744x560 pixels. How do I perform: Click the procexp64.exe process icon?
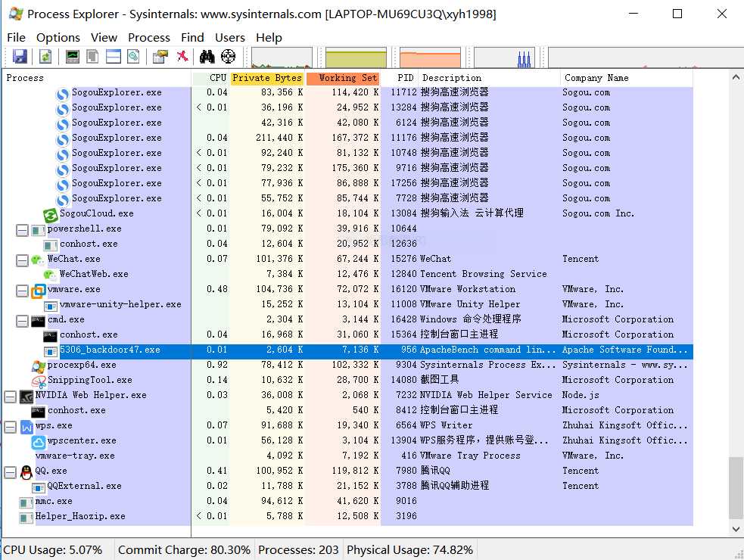[39, 366]
